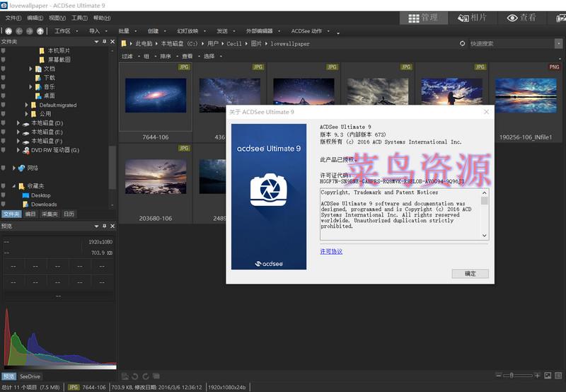Image resolution: width=566 pixels, height=392 pixels.
Task: Expand the 文档 folder node
Action: pyautogui.click(x=30, y=69)
